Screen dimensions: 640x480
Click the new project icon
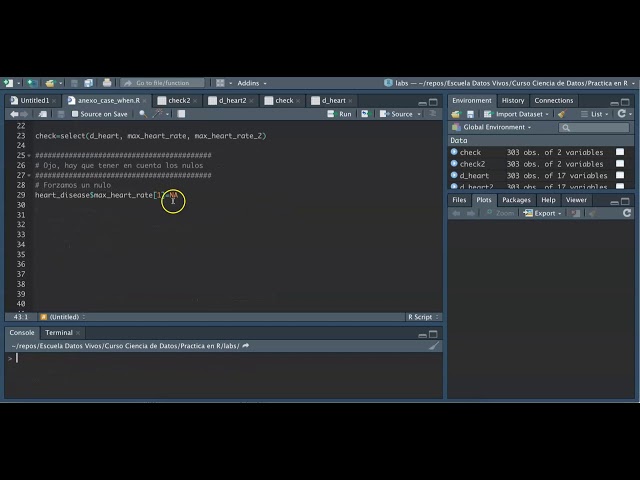pos(32,83)
